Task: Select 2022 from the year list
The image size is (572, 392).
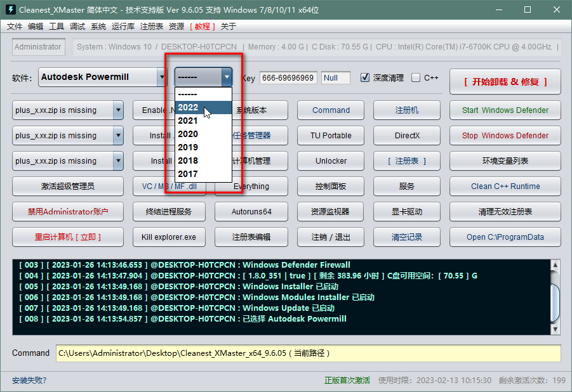Action: (203, 107)
